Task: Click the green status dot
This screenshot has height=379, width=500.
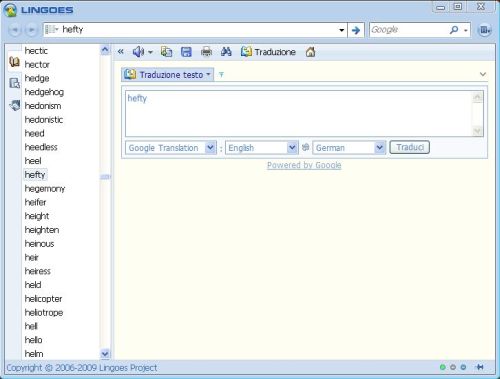Action: pyautogui.click(x=443, y=367)
